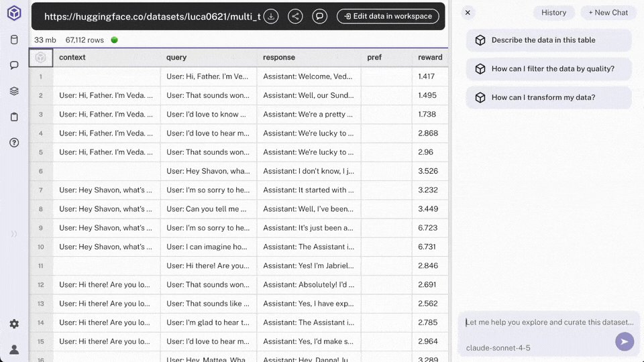The height and width of the screenshot is (362, 644).
Task: Click response 'Assistant: Well, our Sund...'
Action: pos(309,95)
